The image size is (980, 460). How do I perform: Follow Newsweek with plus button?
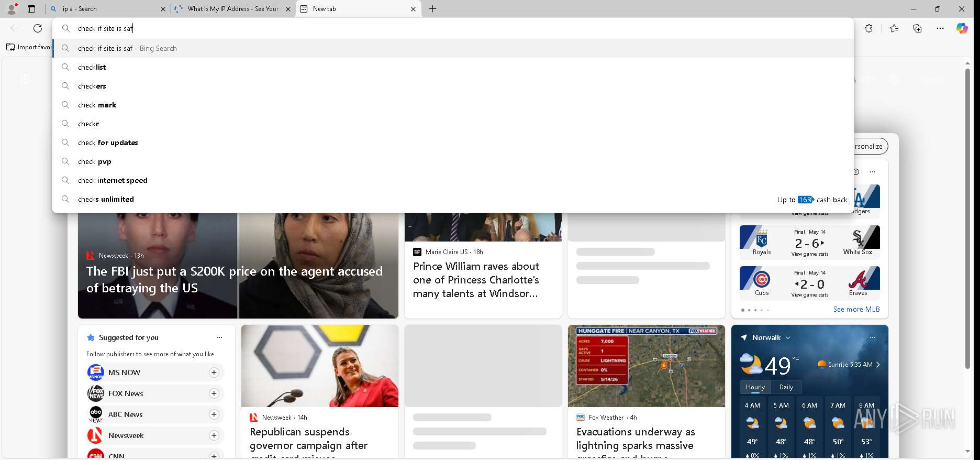214,435
